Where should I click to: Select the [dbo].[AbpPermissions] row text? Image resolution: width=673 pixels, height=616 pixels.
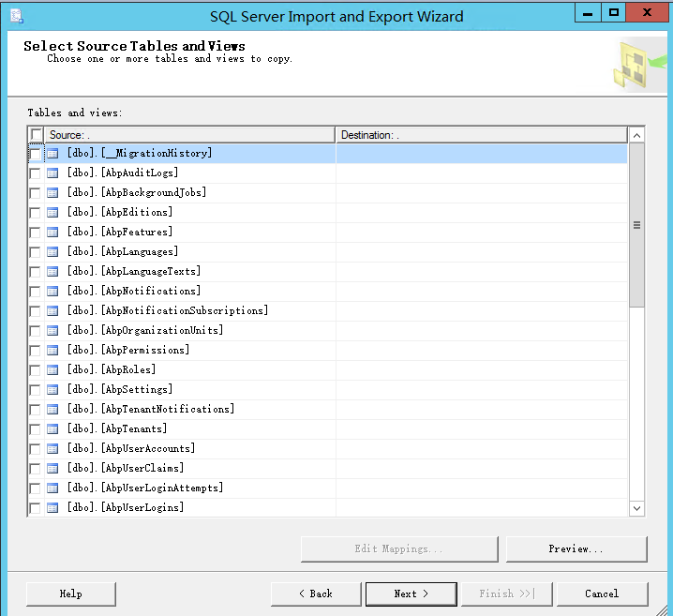127,350
